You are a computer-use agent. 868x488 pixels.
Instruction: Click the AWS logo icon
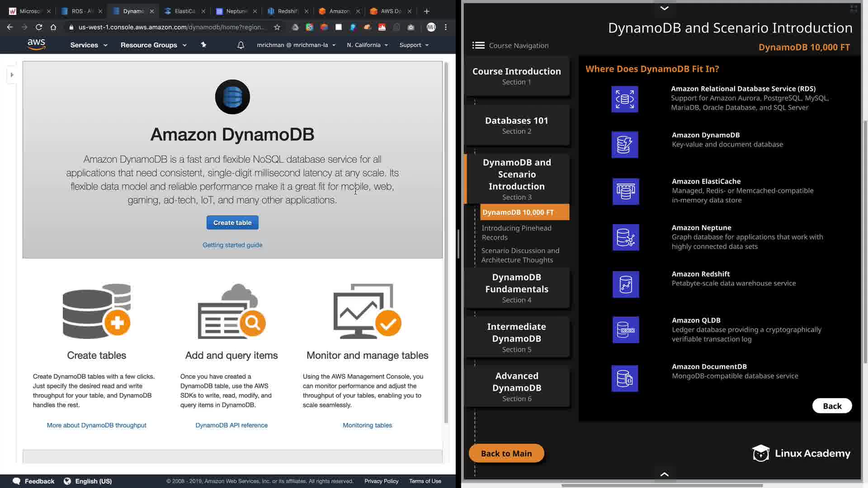tap(36, 44)
